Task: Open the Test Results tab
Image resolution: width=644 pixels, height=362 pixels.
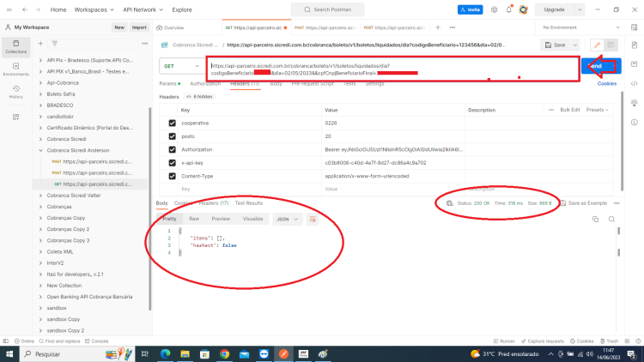Action: pyautogui.click(x=248, y=203)
